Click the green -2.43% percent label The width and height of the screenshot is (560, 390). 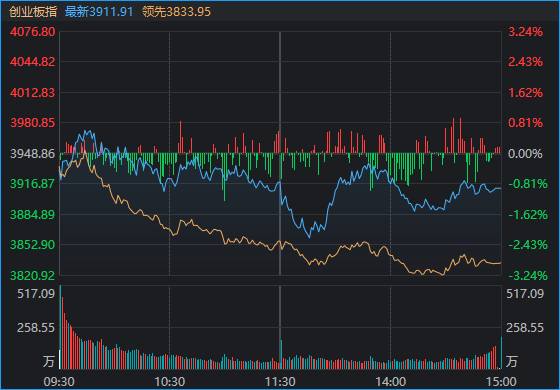(x=528, y=245)
